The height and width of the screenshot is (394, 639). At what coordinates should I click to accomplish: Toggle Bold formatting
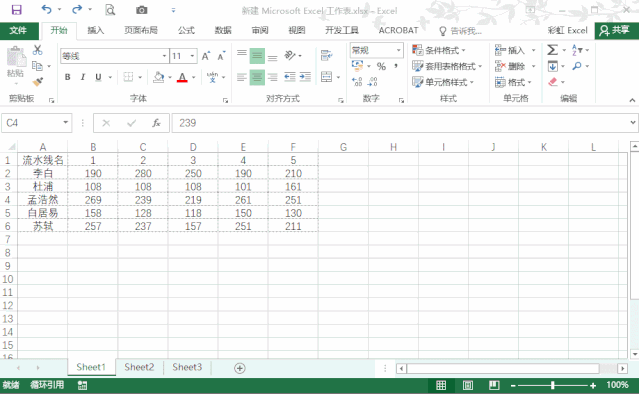(68, 77)
